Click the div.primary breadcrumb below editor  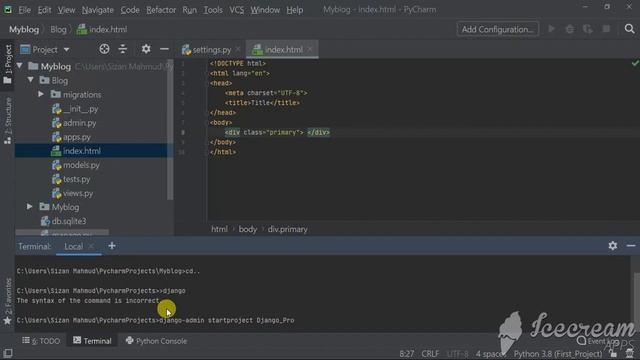pyautogui.click(x=288, y=229)
